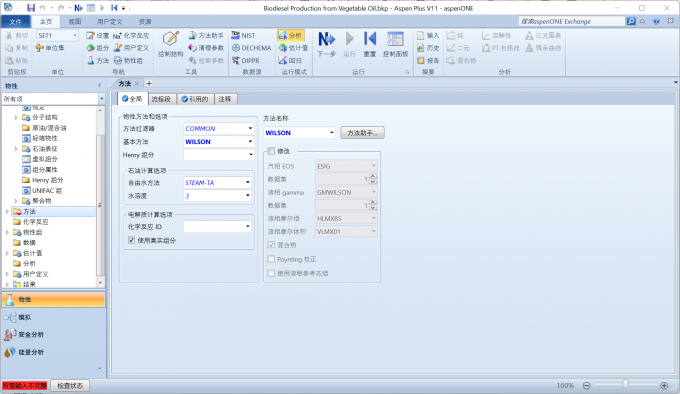Select 分析 (Analysis) run mode
The width and height of the screenshot is (680, 394).
click(x=290, y=36)
